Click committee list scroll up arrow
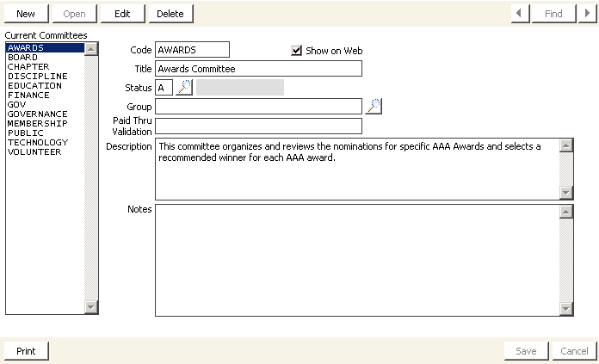Image resolution: width=599 pixels, height=364 pixels. (x=91, y=49)
